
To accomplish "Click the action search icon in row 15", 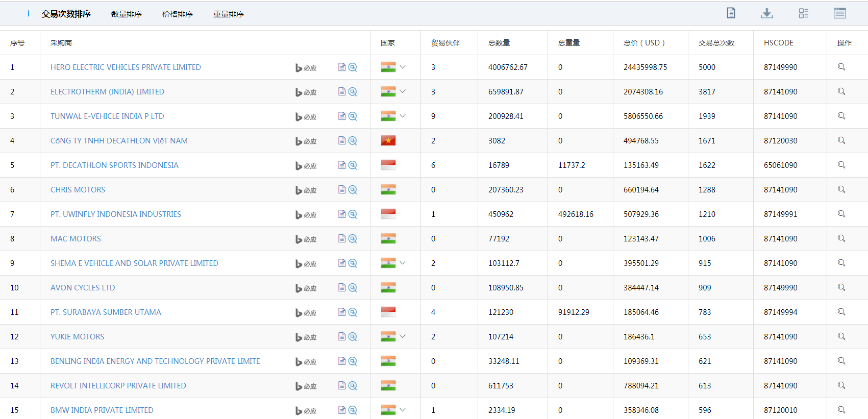I will click(x=841, y=410).
